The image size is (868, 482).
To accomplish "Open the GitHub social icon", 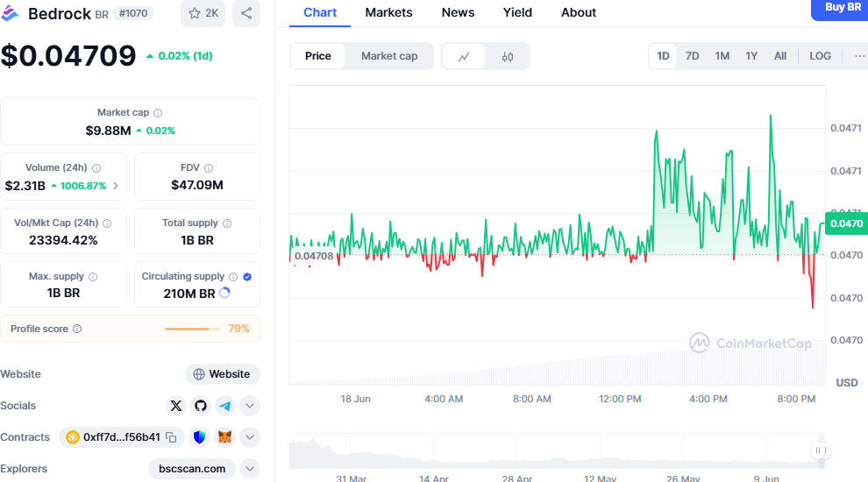I will coord(201,406).
